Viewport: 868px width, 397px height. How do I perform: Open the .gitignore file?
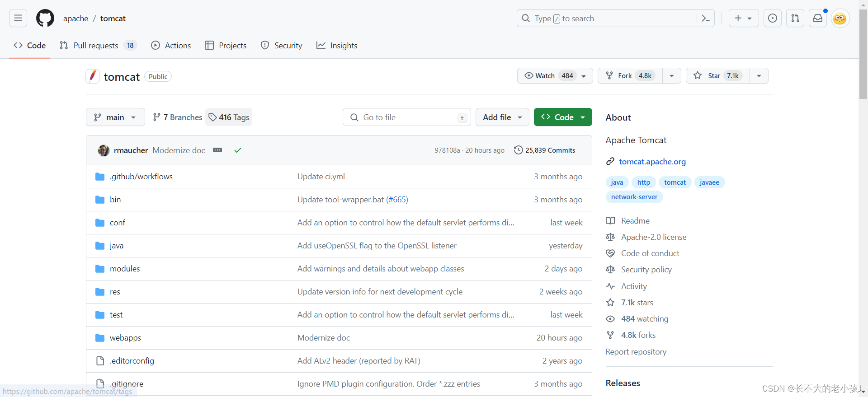pyautogui.click(x=127, y=384)
